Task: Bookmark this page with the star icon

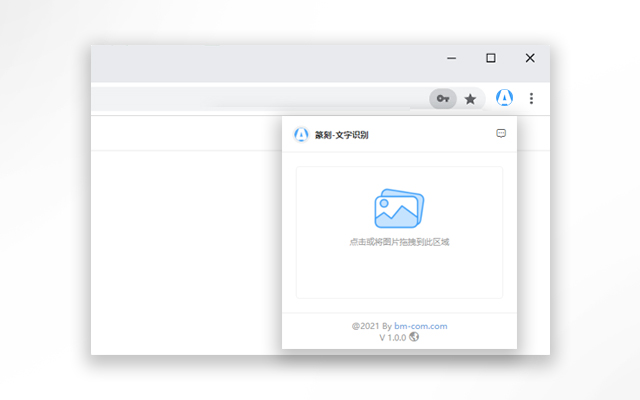Action: coord(470,99)
